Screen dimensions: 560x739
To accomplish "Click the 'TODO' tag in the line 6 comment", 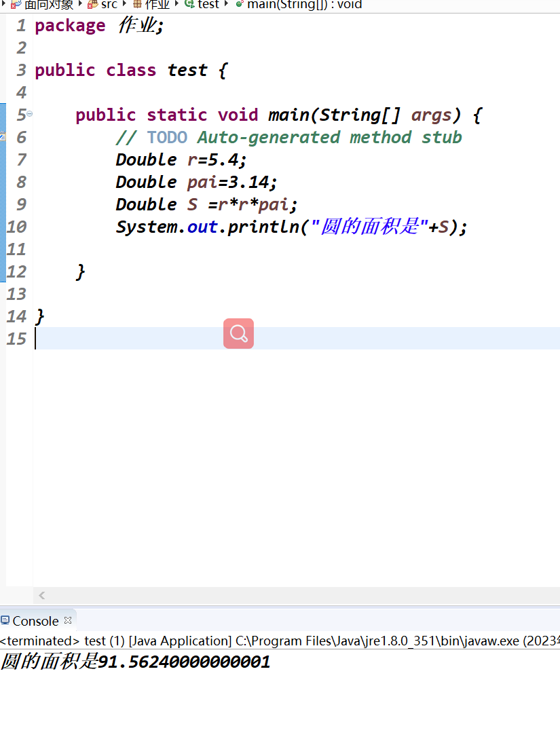I will point(167,137).
